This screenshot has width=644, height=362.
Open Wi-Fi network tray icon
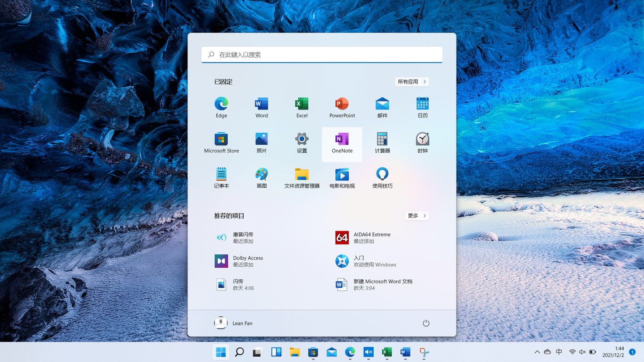coord(572,352)
